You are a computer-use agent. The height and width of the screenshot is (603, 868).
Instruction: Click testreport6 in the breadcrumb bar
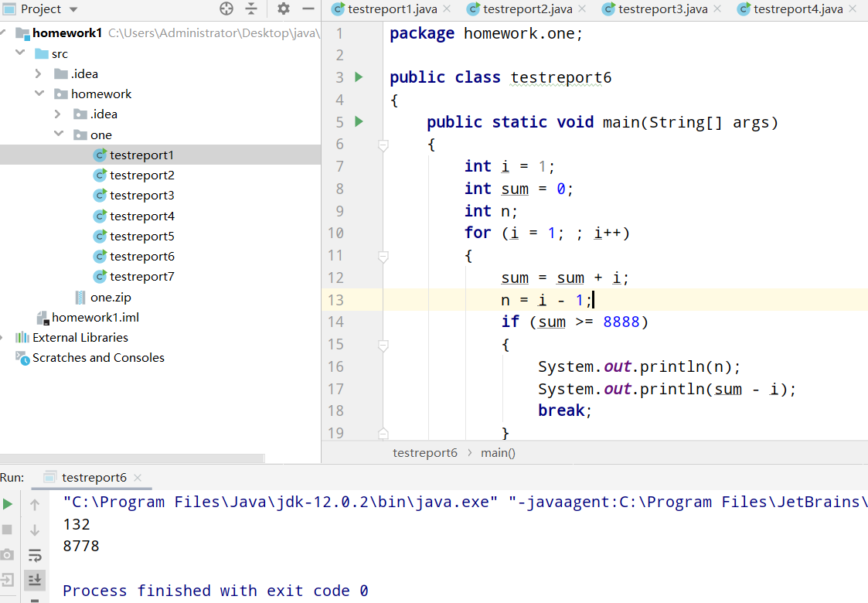coord(425,453)
